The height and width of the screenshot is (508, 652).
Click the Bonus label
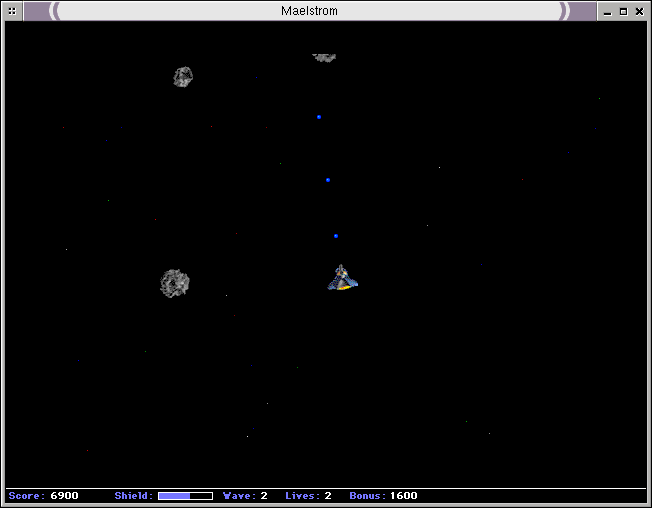click(x=367, y=496)
